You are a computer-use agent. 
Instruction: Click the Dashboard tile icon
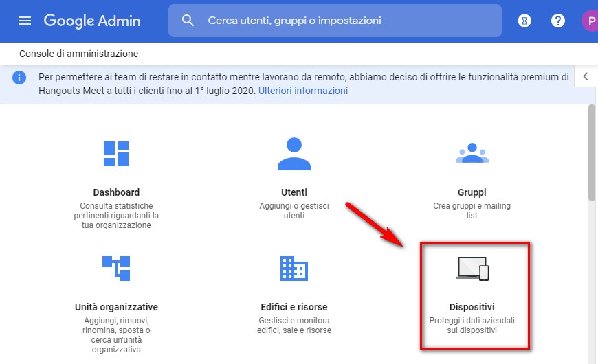click(116, 154)
